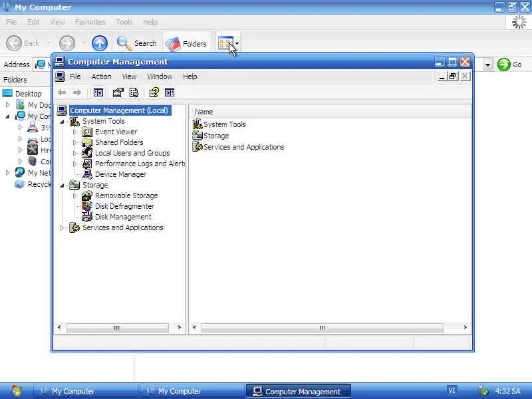Select Local Users and Groups tree node
This screenshot has height=399, width=532.
click(x=132, y=153)
